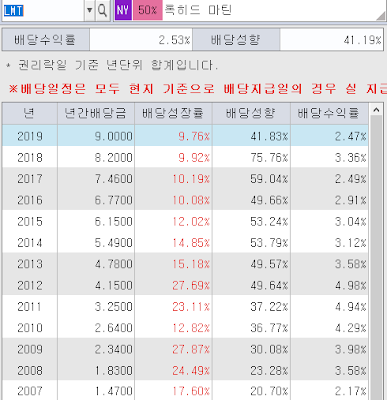Click the scrollbar up arrow
The image size is (387, 400).
coord(376,110)
